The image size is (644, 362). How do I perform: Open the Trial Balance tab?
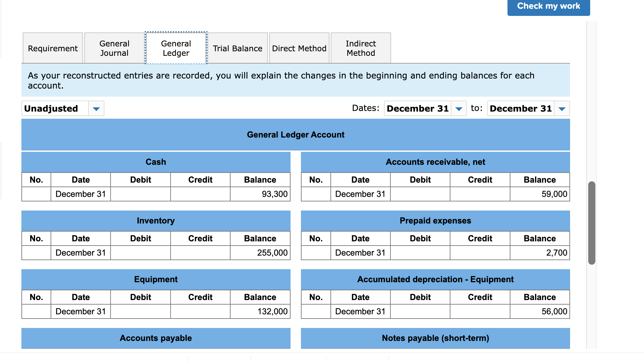(237, 48)
